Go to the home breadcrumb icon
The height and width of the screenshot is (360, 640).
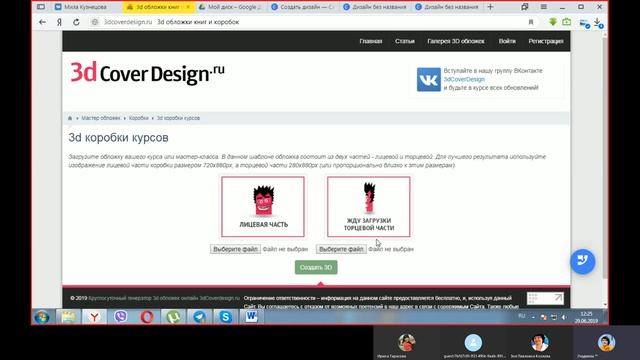coord(70,118)
